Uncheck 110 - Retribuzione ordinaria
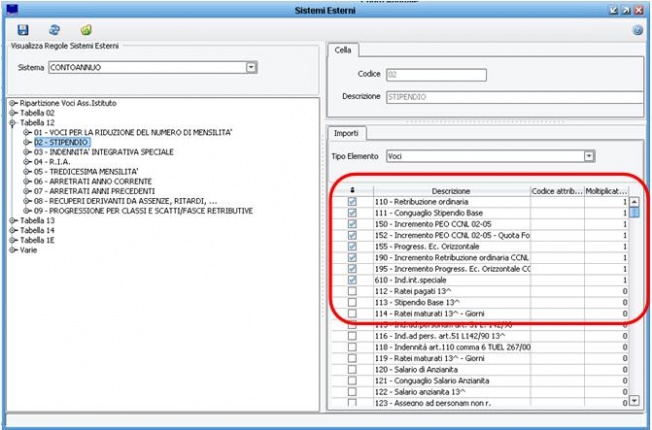 pos(352,202)
